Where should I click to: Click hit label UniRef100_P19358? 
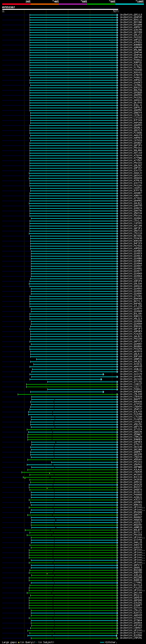tap(131, 414)
